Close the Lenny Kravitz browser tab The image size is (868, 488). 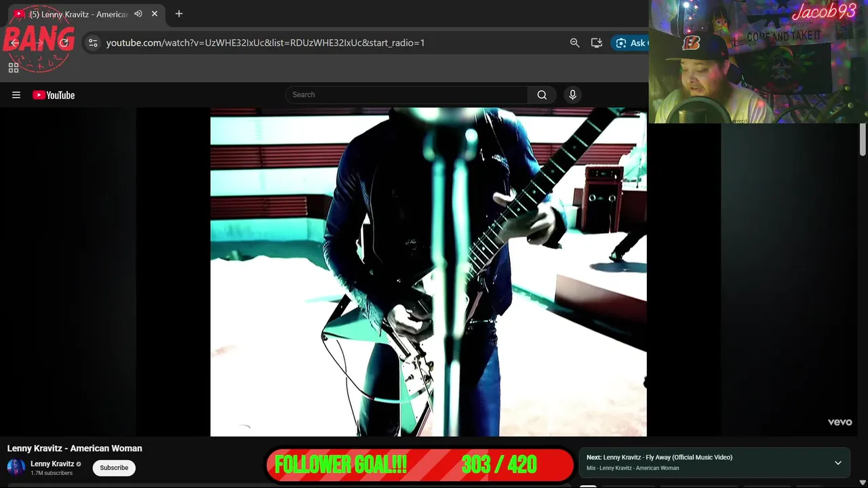[x=155, y=14]
